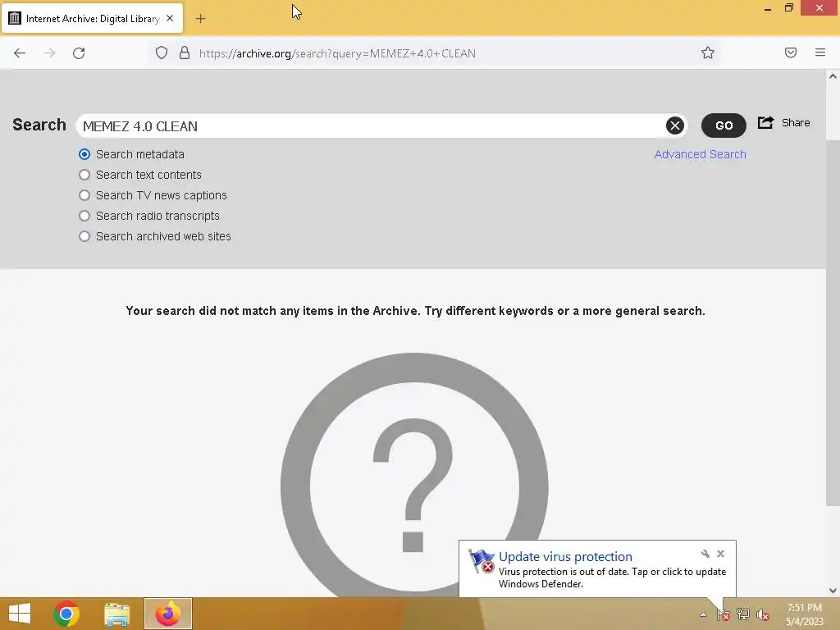Open the Firefox hamburger menu
This screenshot has width=840, height=630.
(820, 52)
